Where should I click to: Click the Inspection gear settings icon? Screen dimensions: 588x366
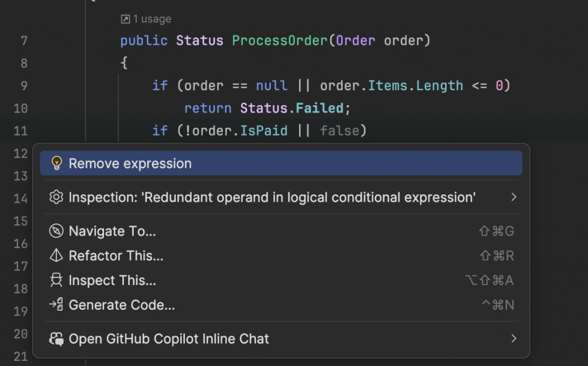[x=56, y=198]
